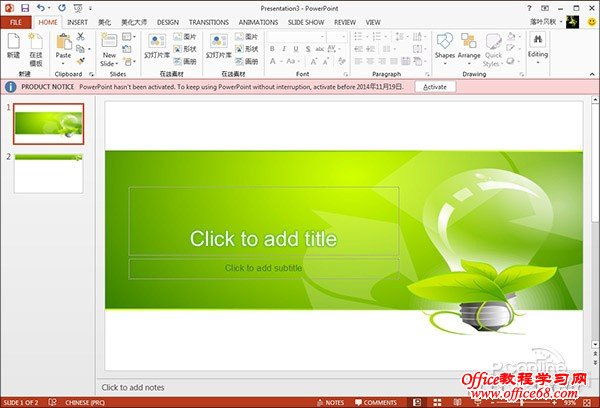The height and width of the screenshot is (408, 600).
Task: Open the slide Layout dropdown
Action: click(x=128, y=36)
